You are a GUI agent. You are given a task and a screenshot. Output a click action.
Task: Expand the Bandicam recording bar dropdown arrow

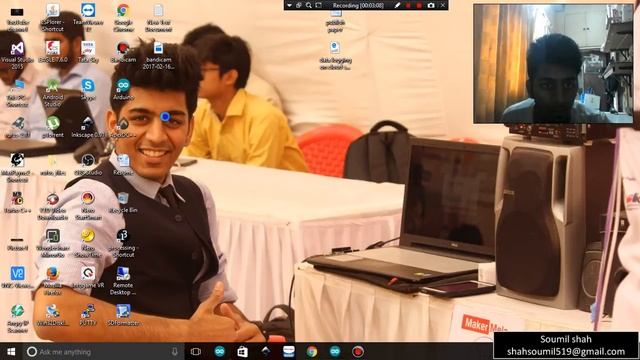[289, 5]
